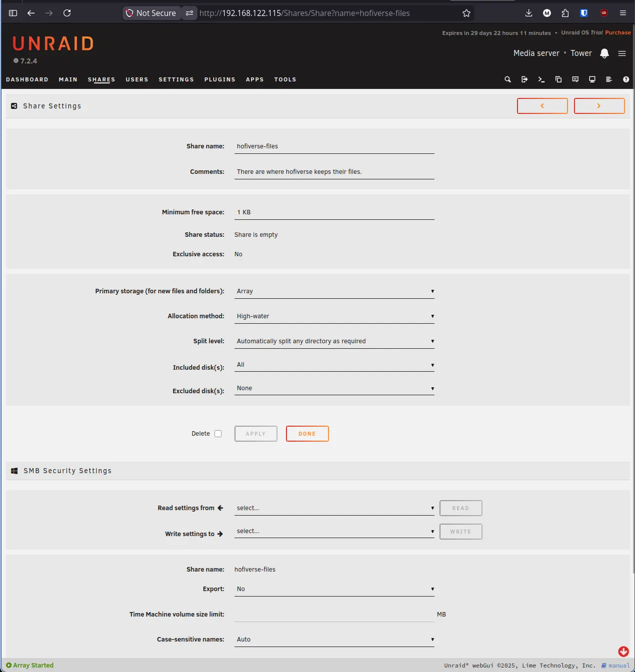Click the Windows icon by SMB Security Settings
635x672 pixels.
14,471
